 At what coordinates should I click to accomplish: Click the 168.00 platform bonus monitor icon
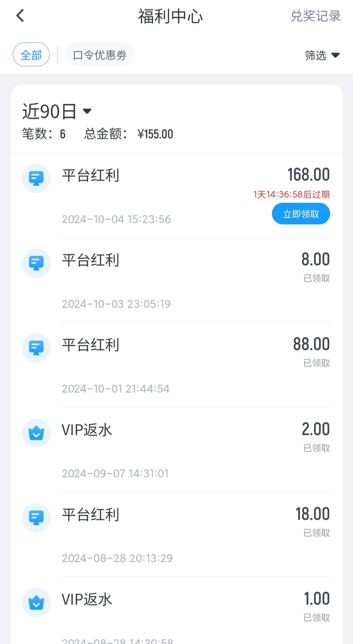36,178
